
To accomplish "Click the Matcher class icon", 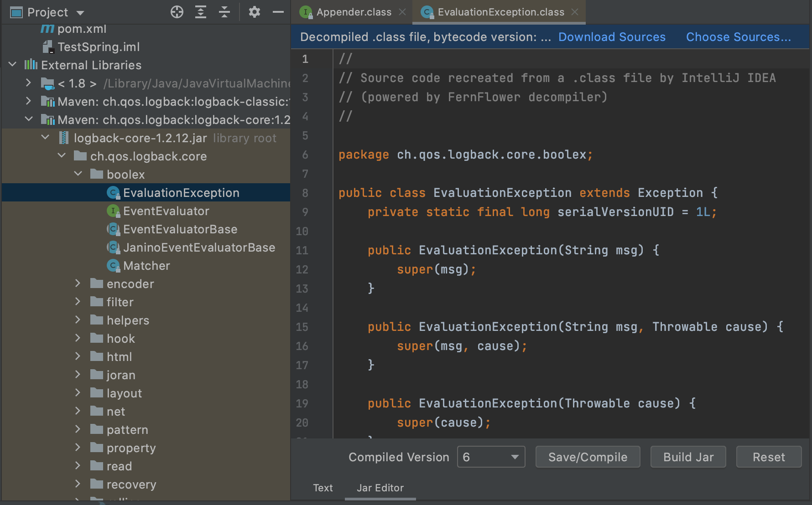I will pyautogui.click(x=113, y=266).
